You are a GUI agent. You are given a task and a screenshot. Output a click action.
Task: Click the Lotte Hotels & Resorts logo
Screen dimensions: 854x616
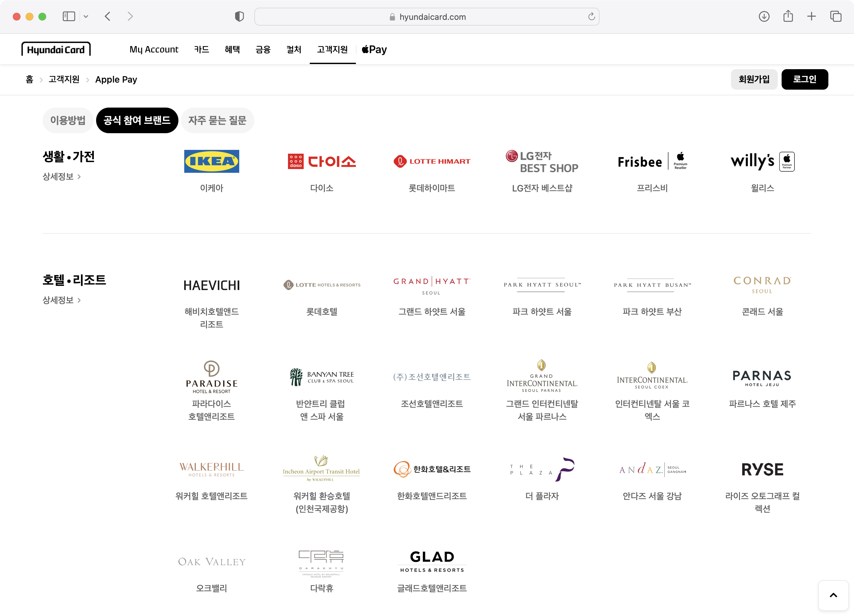[322, 285]
